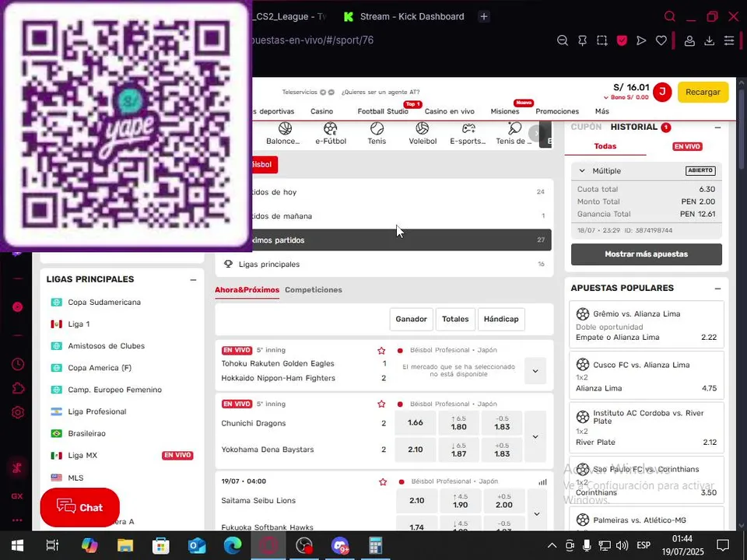
Task: Select the Todas history tab
Action: pyautogui.click(x=605, y=147)
